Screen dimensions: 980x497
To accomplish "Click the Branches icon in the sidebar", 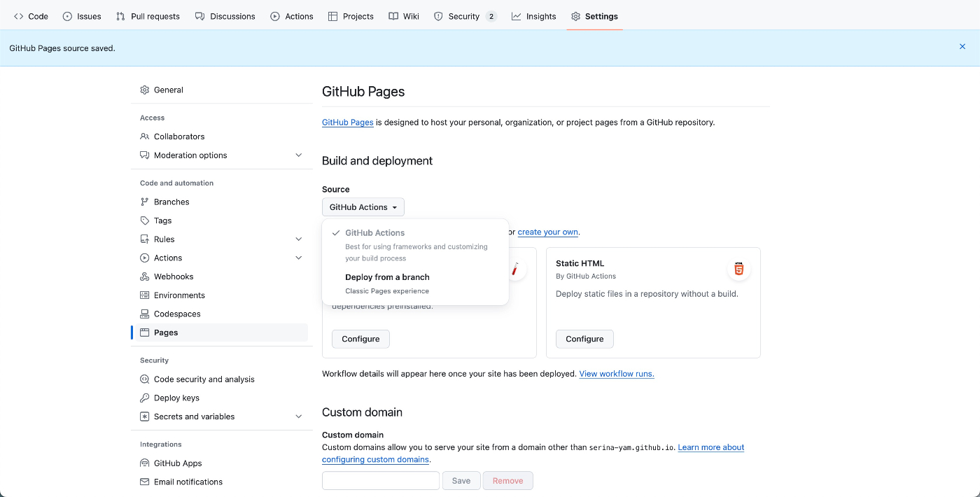I will click(x=144, y=202).
